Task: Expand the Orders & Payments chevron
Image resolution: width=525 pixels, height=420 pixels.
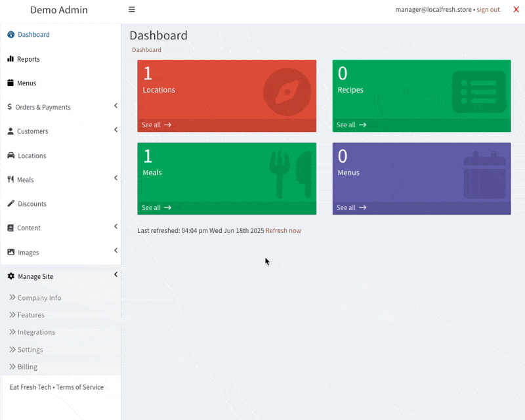Action: coord(116,106)
